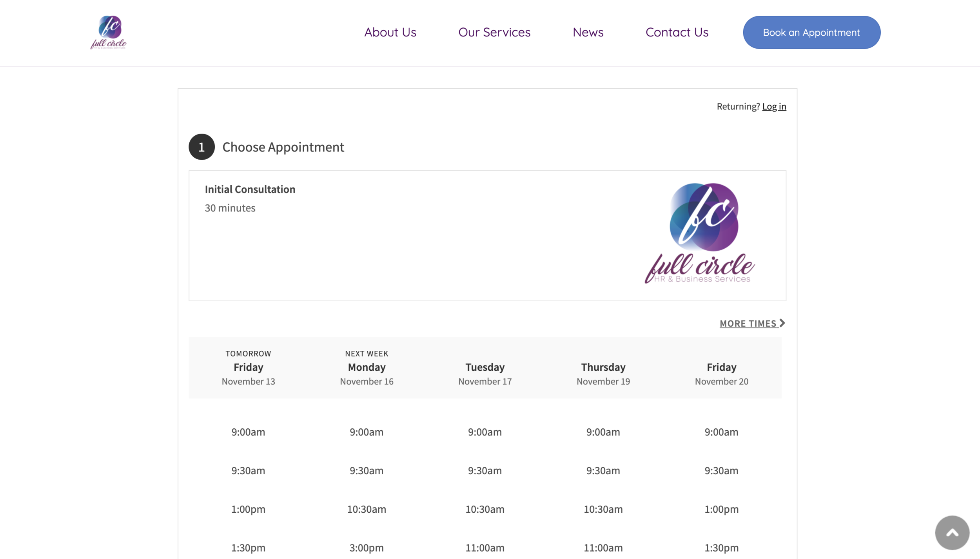Choose 3:00pm on Monday November 16
The width and height of the screenshot is (980, 559).
[x=367, y=548]
